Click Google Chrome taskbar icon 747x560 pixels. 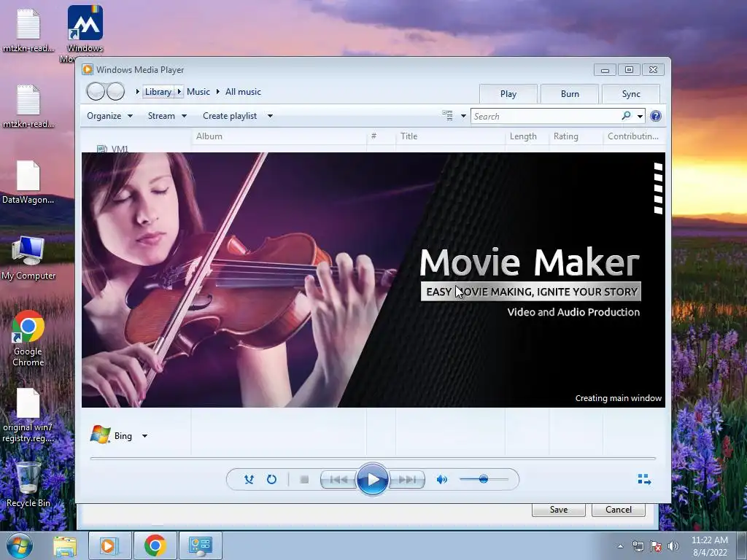(x=155, y=545)
